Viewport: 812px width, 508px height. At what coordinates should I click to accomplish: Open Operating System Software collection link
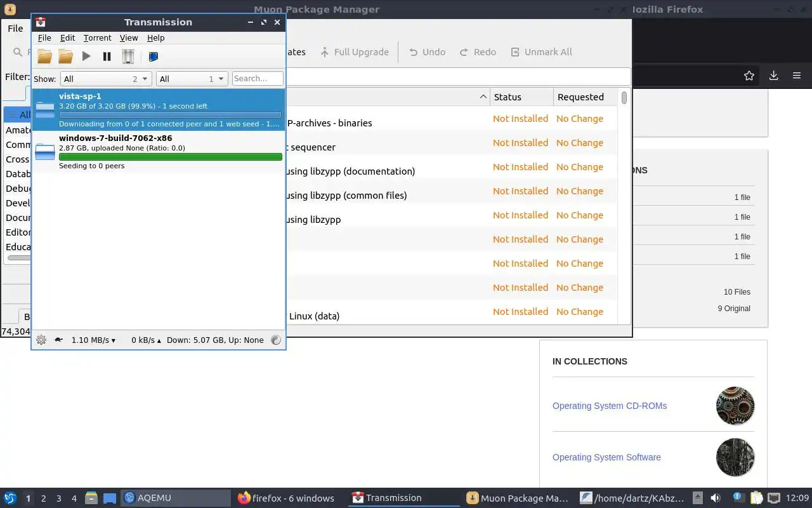pos(606,457)
